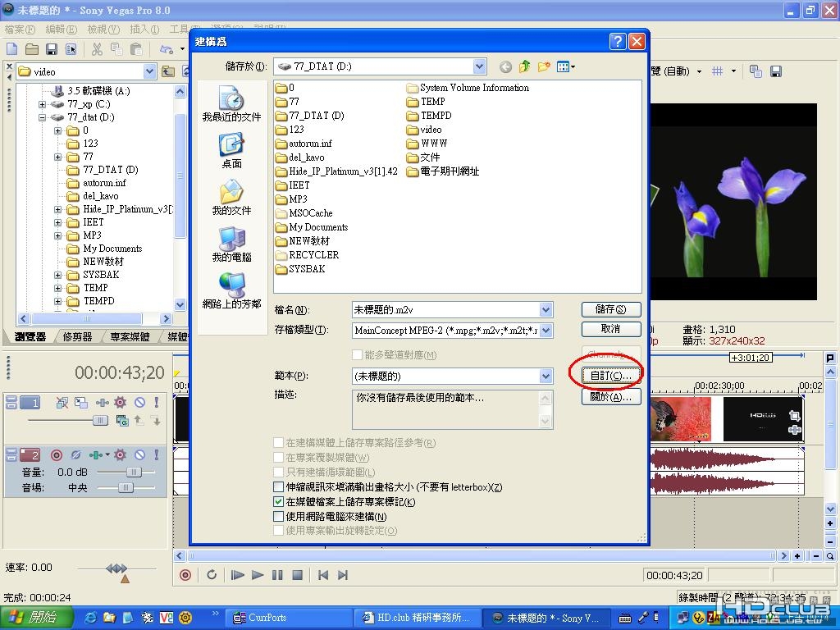
Task: Click the Save disk icon in Vegas toolbar
Action: [x=52, y=49]
